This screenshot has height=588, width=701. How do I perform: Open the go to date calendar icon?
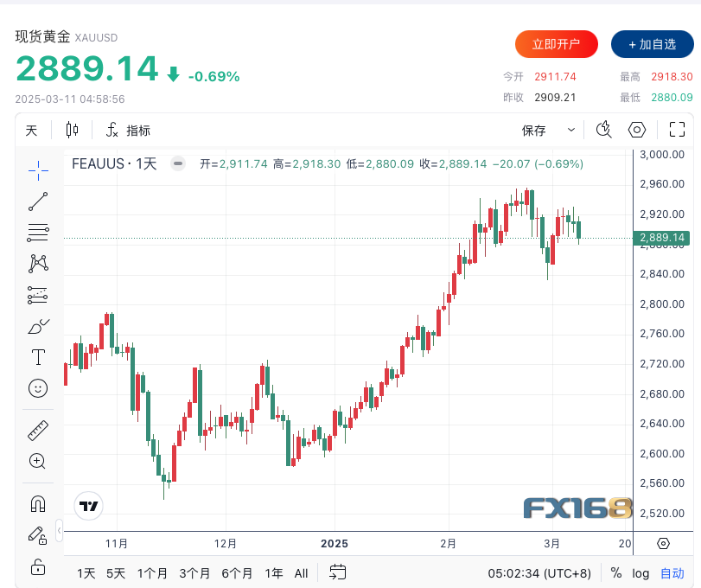click(x=338, y=572)
